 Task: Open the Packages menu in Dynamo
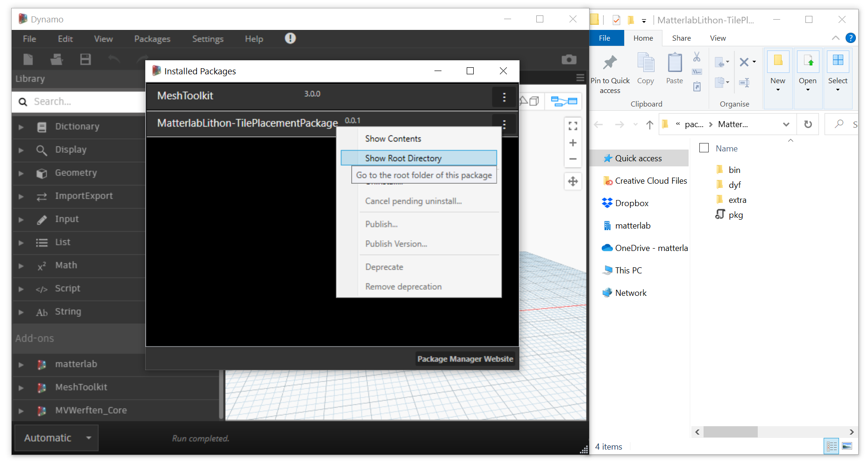pos(152,39)
